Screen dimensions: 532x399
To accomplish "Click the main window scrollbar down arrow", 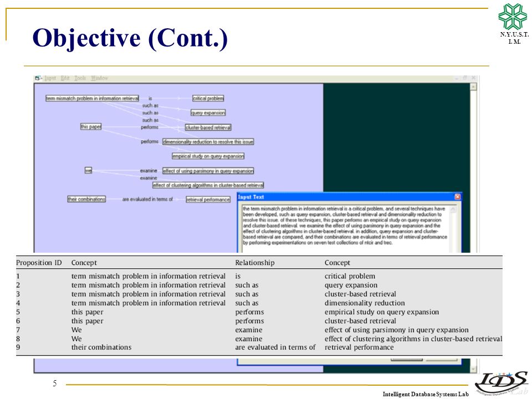I will [x=473, y=369].
